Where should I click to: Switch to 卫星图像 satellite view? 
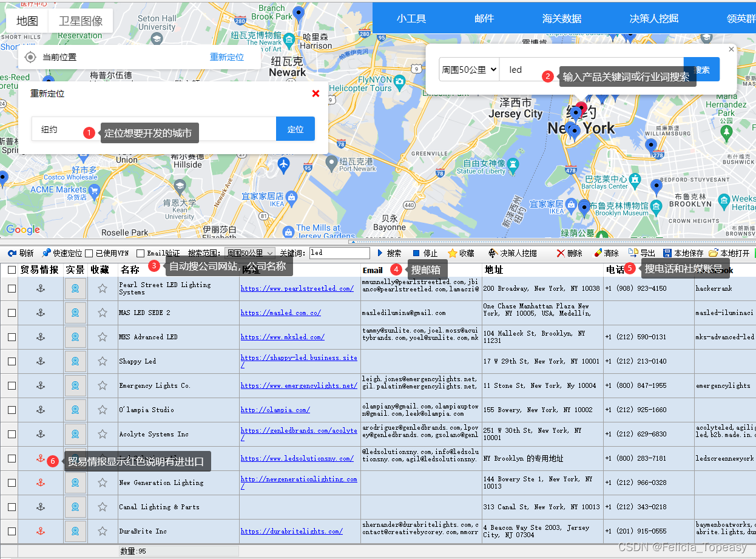(x=81, y=21)
